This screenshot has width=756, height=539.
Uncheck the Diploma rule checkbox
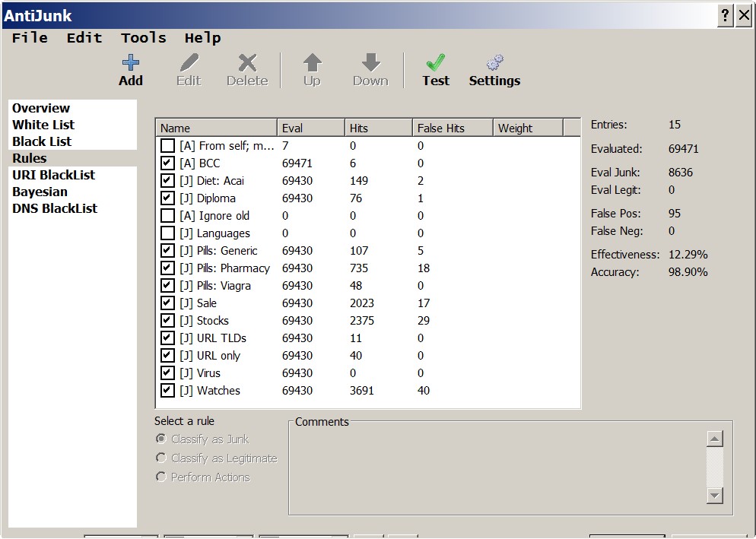(167, 198)
